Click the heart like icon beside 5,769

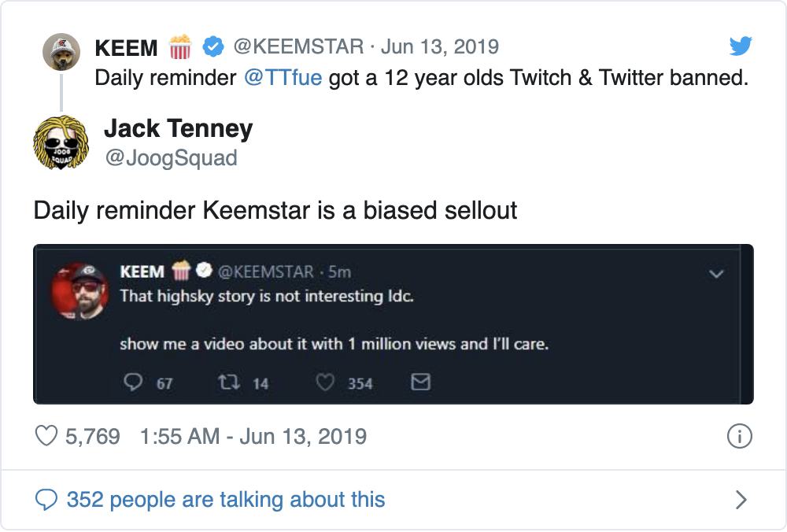(x=48, y=435)
